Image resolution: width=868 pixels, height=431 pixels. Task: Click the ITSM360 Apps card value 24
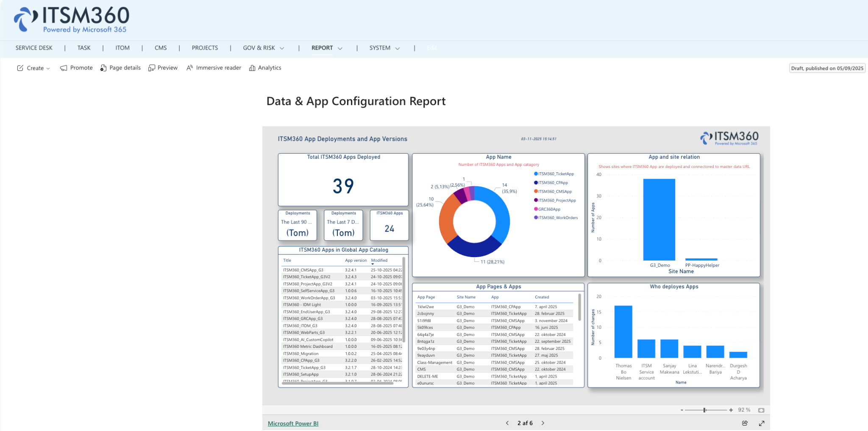[x=389, y=229]
